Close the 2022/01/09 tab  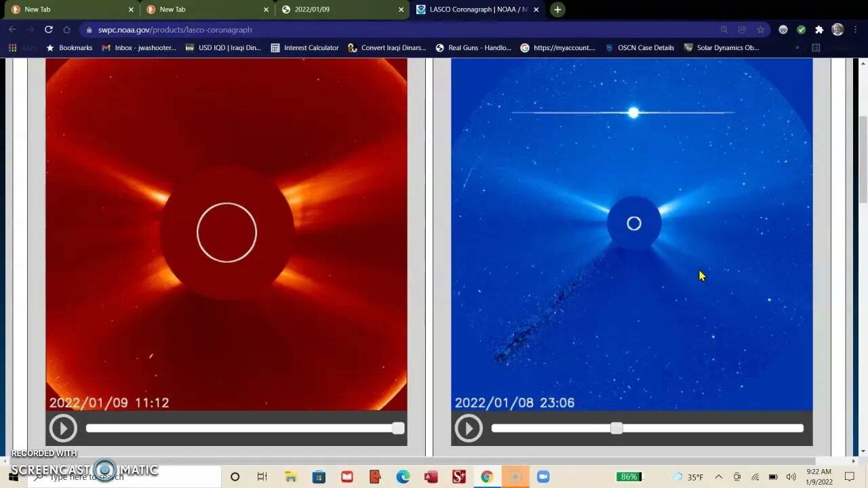[x=401, y=9]
